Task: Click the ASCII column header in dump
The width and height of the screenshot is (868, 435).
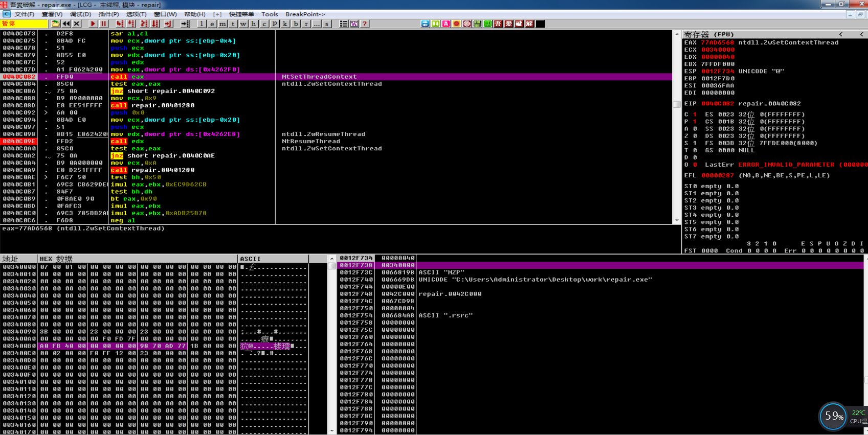Action: 273,259
